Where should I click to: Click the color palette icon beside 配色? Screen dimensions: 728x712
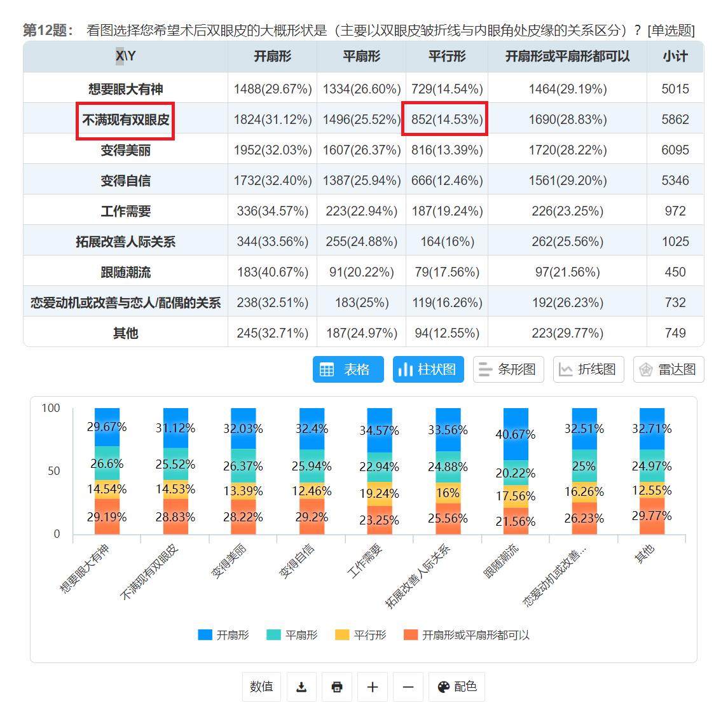[444, 687]
